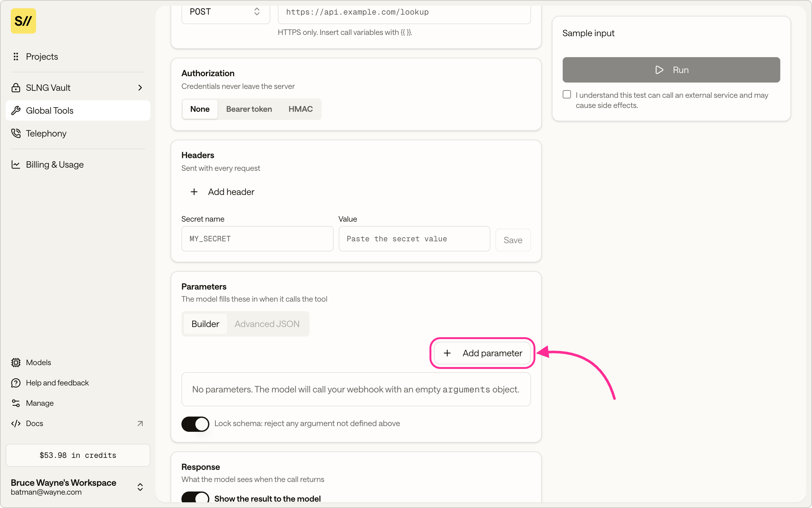Select the Bearer token authorization tab
812x508 pixels.
click(249, 109)
